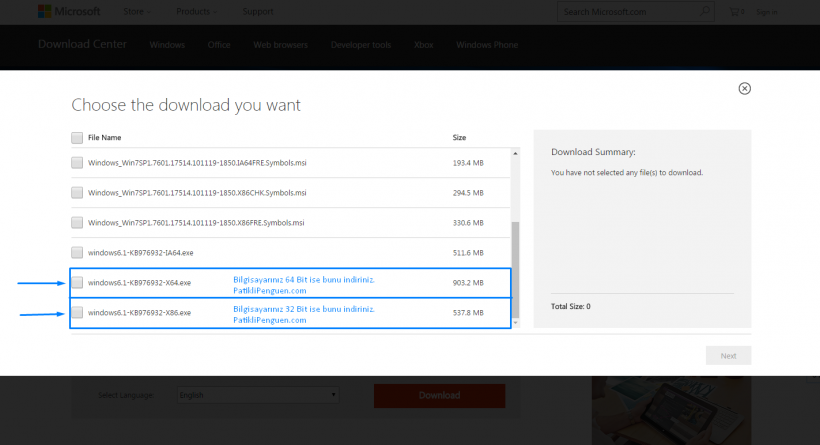Open Xbox navigation item
The image size is (820, 445).
click(x=424, y=45)
